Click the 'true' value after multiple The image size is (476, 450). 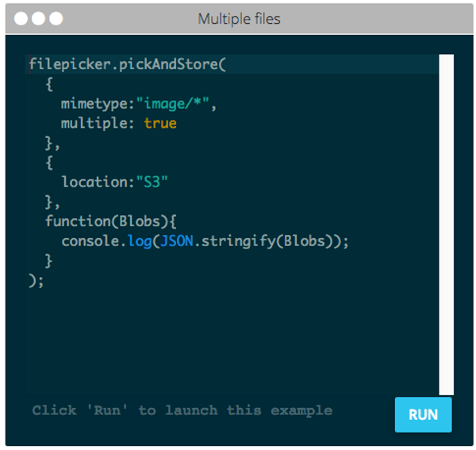[x=160, y=123]
